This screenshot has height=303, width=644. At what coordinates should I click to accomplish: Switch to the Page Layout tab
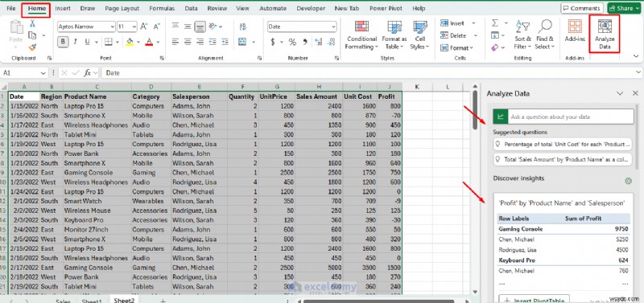(122, 8)
